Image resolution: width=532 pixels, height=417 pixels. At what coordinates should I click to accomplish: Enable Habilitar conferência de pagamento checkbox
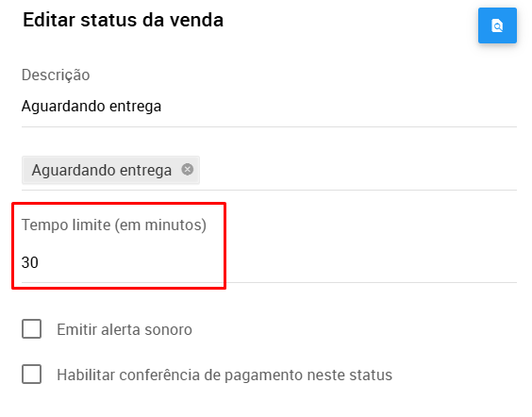click(31, 374)
